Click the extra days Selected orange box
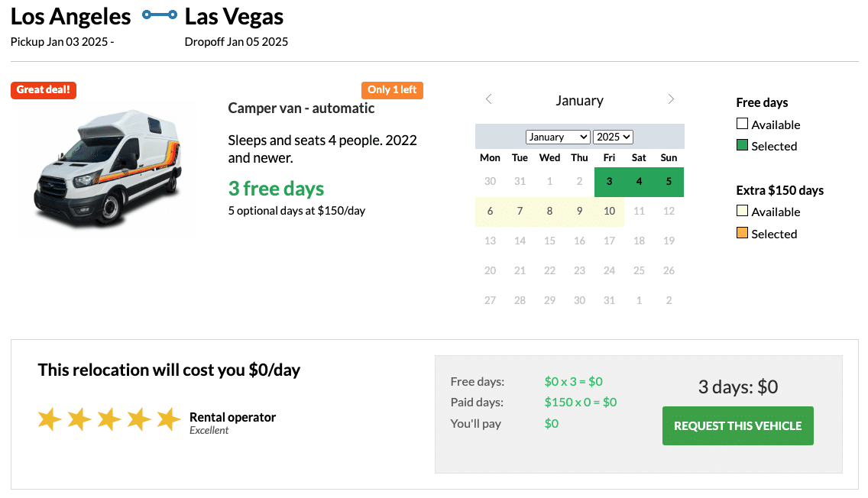This screenshot has height=498, width=868. click(742, 233)
